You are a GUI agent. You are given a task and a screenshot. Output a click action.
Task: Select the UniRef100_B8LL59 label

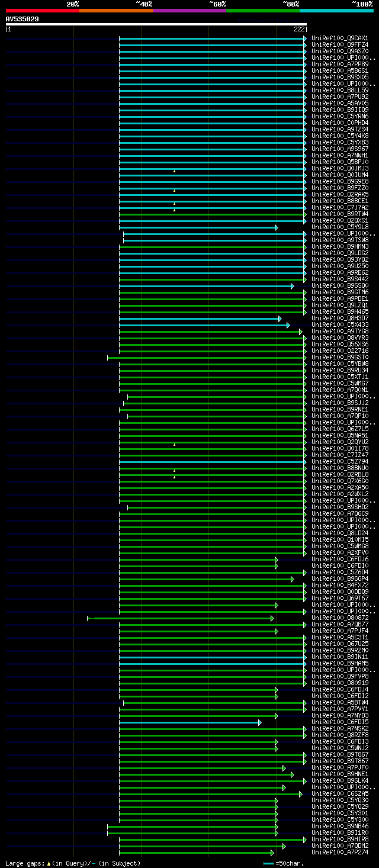point(340,90)
